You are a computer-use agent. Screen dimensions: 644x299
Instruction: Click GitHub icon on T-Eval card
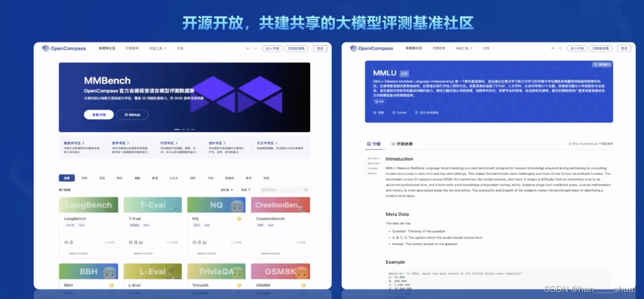pos(131,242)
